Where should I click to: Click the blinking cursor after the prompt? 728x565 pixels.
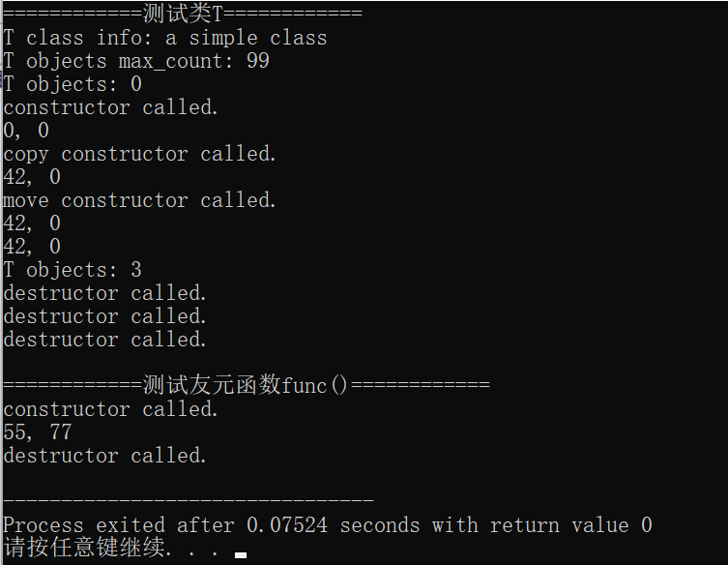[241, 555]
